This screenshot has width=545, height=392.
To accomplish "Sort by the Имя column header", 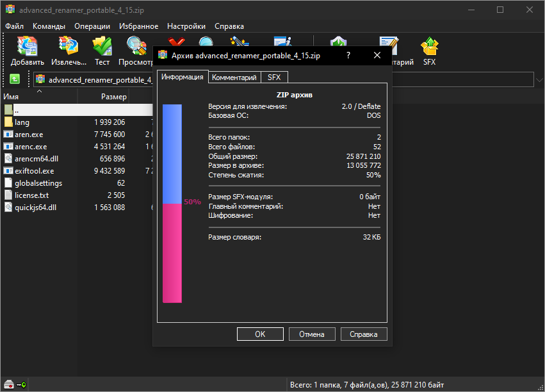I will [38, 96].
